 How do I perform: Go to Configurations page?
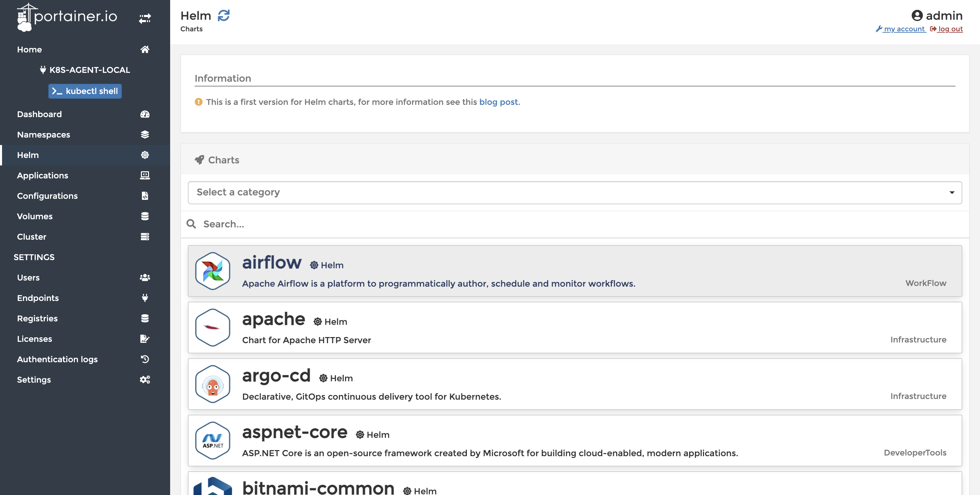point(47,196)
